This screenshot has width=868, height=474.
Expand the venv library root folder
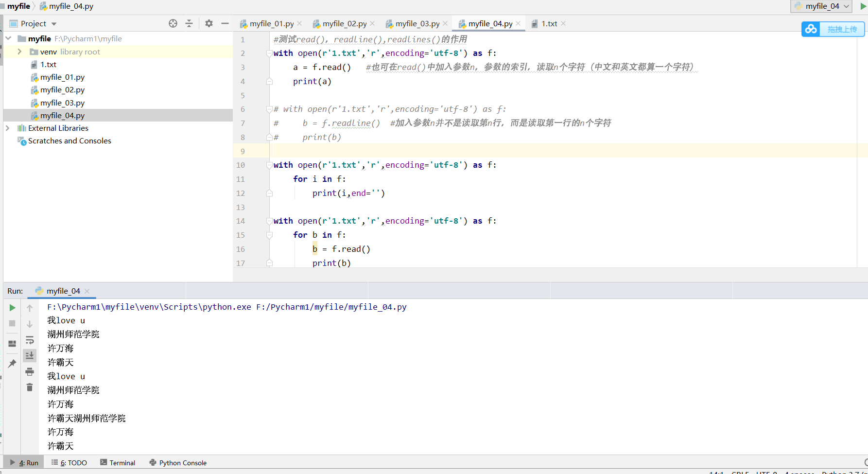(x=19, y=52)
